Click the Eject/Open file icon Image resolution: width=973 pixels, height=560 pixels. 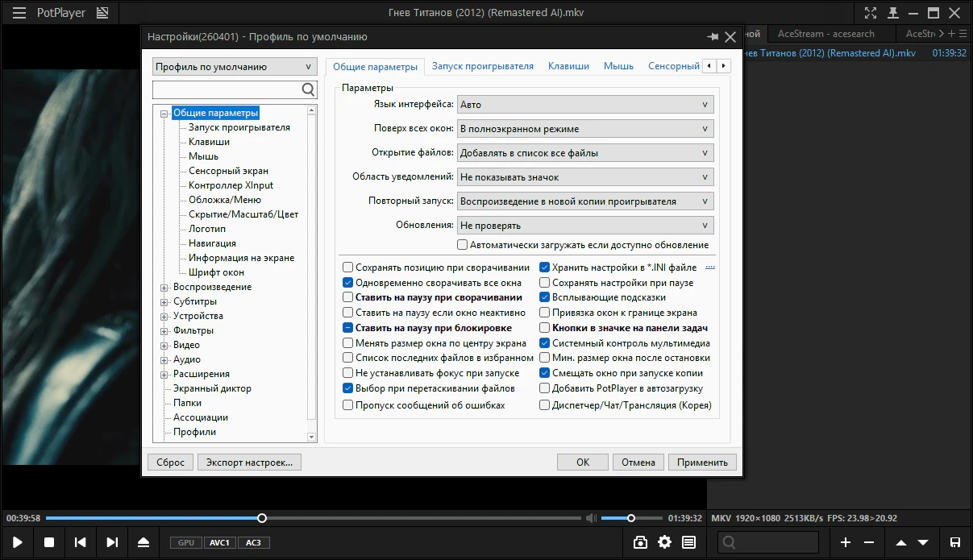pos(143,542)
